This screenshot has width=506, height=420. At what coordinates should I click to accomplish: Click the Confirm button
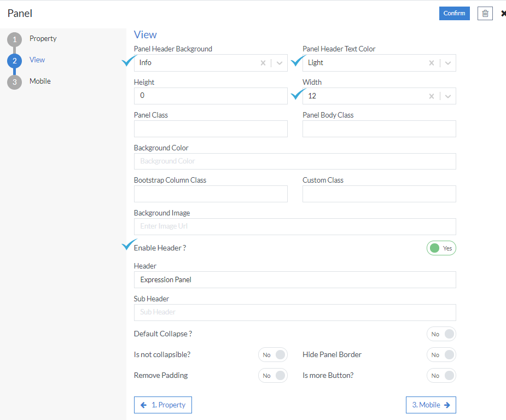tap(454, 13)
